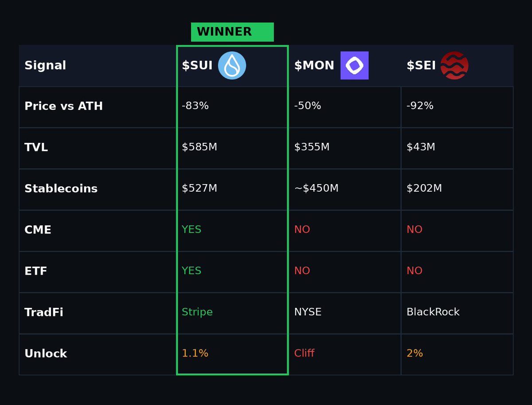Click SUI's 1.1% unlock value
Screen dimensions: 532x405
(195, 354)
